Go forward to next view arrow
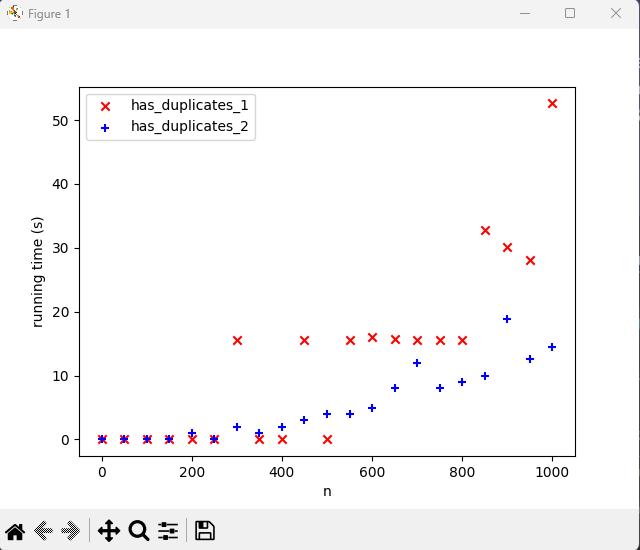Image resolution: width=640 pixels, height=550 pixels. coord(71,531)
